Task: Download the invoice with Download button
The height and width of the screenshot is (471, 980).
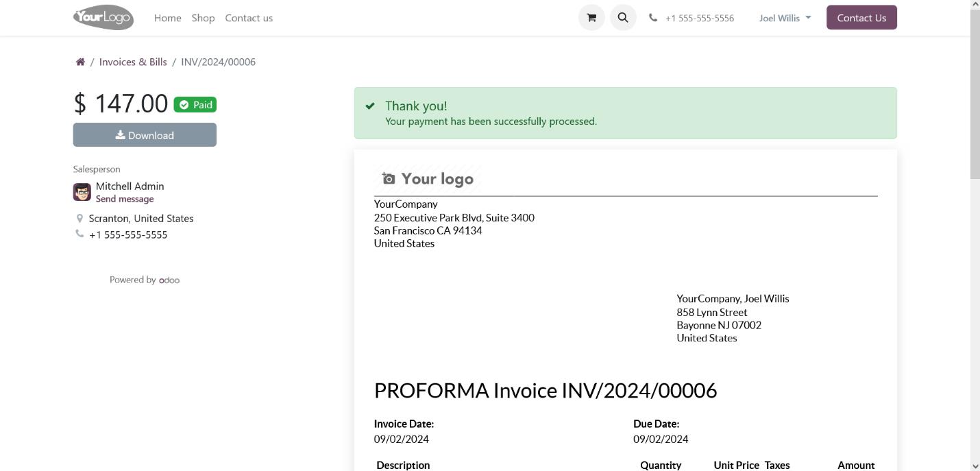Action: (x=145, y=135)
